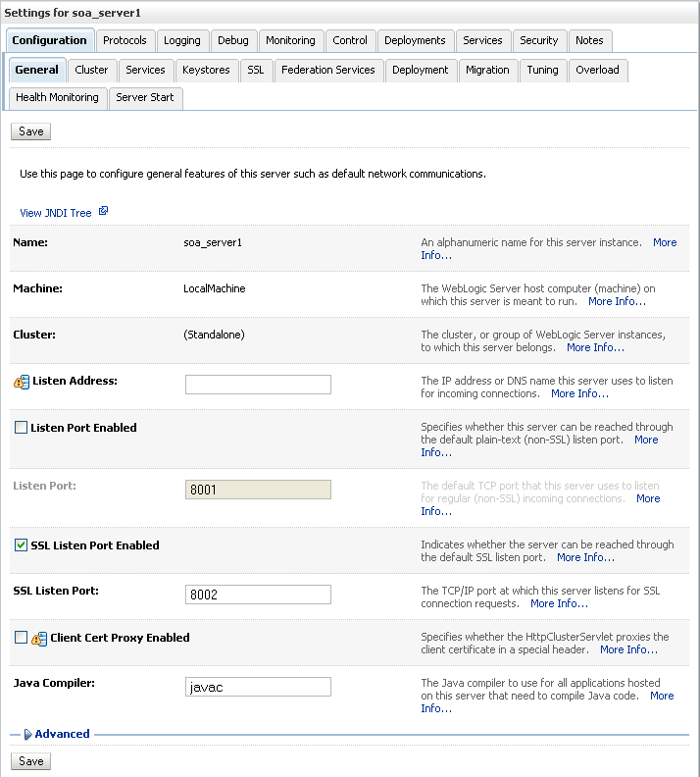Go to the Health Monitoring subtab
700x777 pixels.
(x=57, y=97)
